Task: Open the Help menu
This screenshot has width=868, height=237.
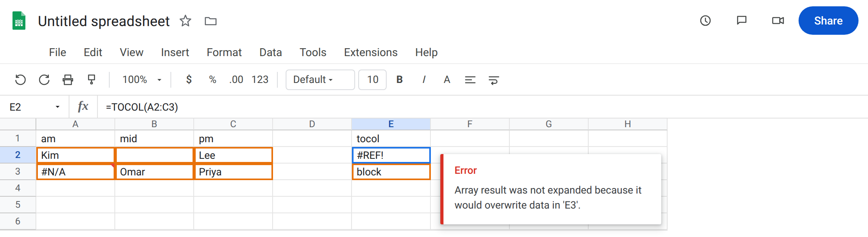Action: click(427, 53)
